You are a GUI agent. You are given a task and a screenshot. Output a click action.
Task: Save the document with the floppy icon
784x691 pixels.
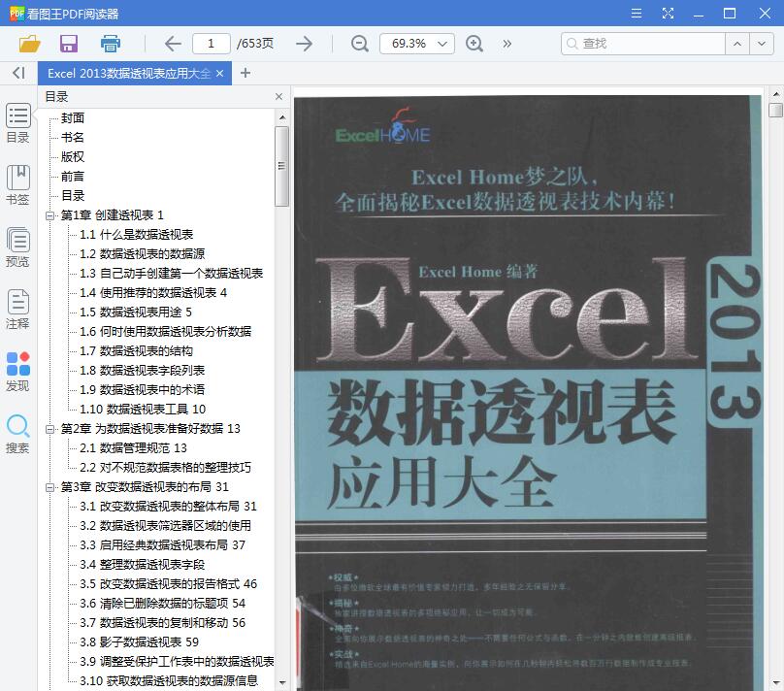69,44
